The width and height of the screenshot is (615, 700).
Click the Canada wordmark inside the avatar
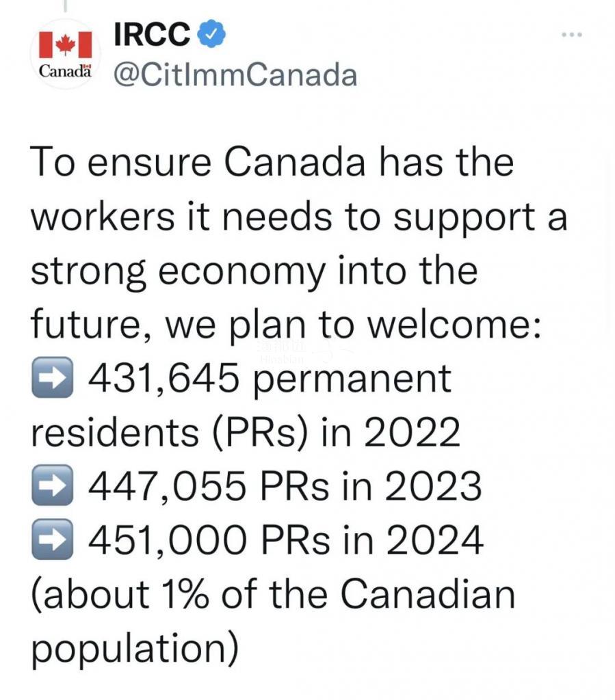click(x=65, y=70)
